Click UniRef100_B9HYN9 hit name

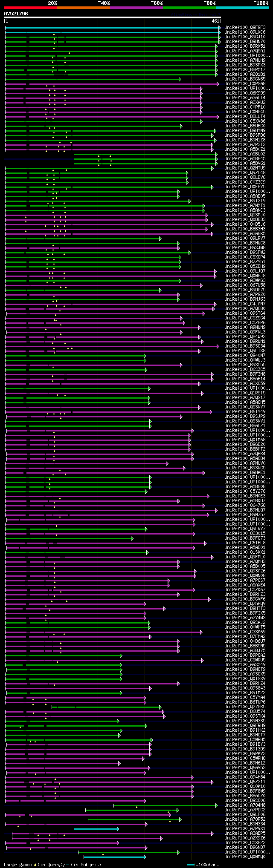[x=245, y=131]
